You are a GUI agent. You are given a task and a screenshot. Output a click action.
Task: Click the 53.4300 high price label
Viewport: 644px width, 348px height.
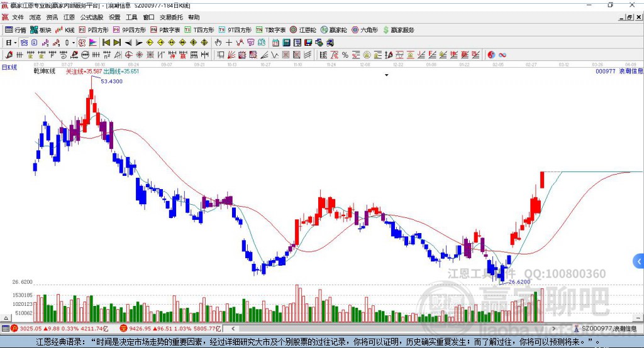coord(112,81)
